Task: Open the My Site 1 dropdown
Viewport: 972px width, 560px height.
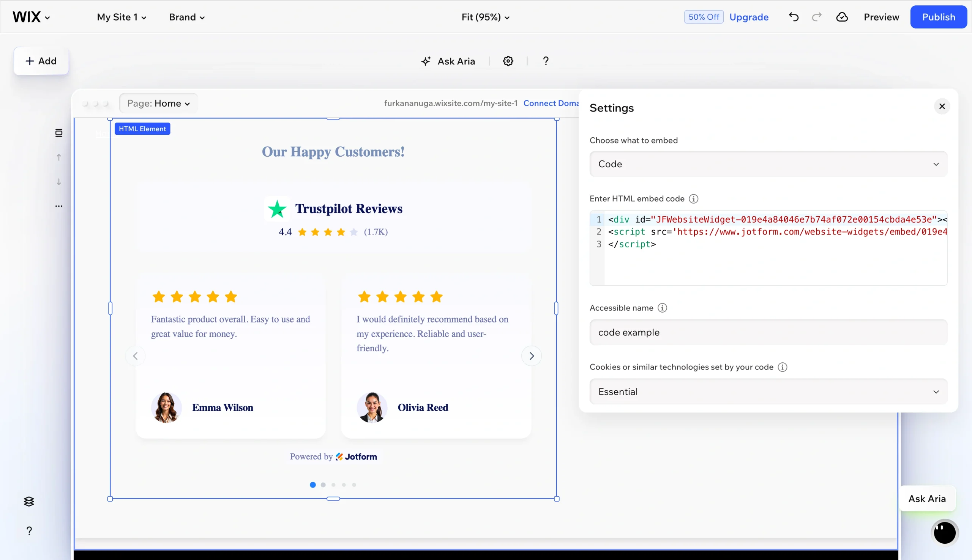Action: (121, 17)
